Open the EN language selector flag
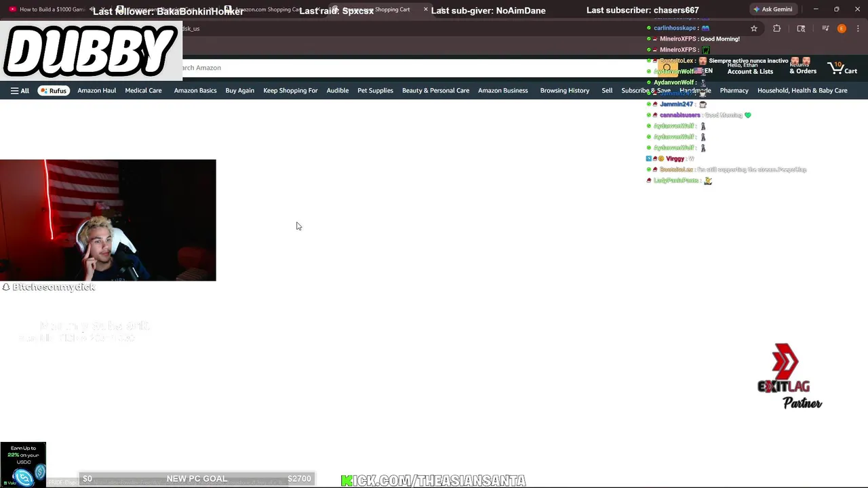The image size is (868, 488). coord(703,70)
